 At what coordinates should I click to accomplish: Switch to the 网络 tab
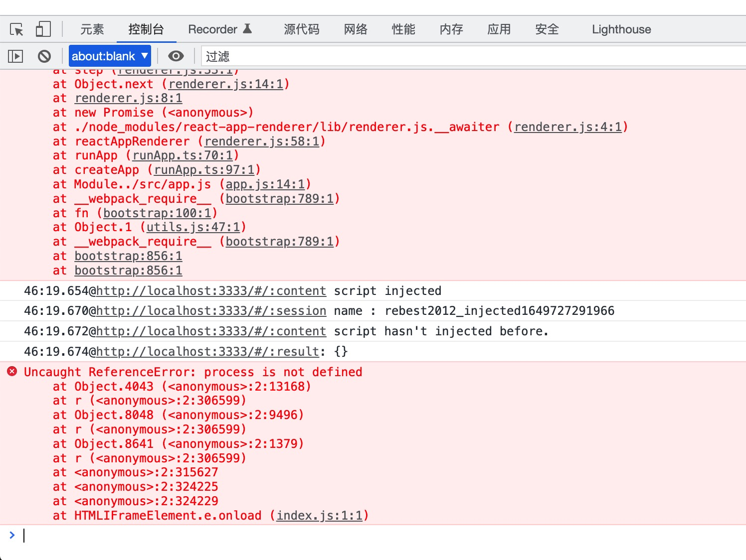355,29
